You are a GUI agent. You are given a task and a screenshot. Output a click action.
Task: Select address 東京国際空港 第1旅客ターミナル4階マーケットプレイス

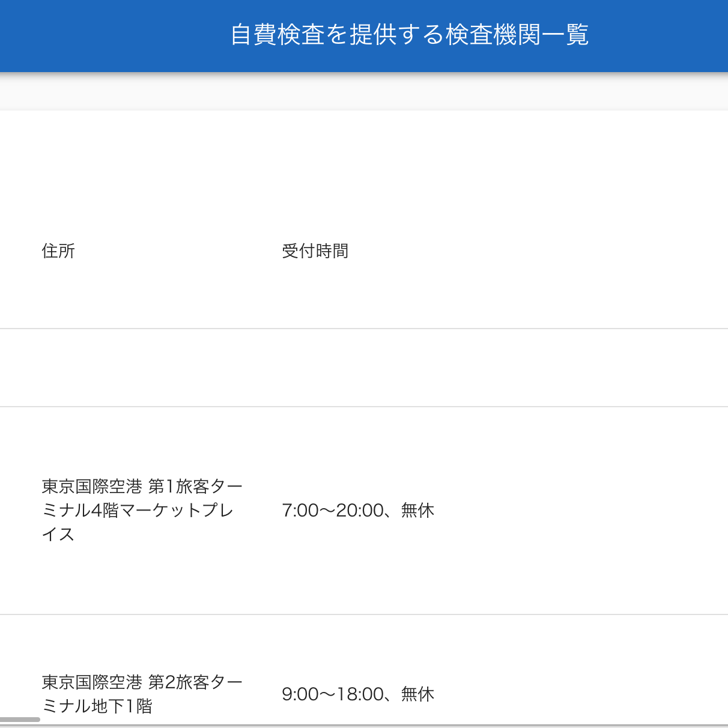pyautogui.click(x=142, y=510)
